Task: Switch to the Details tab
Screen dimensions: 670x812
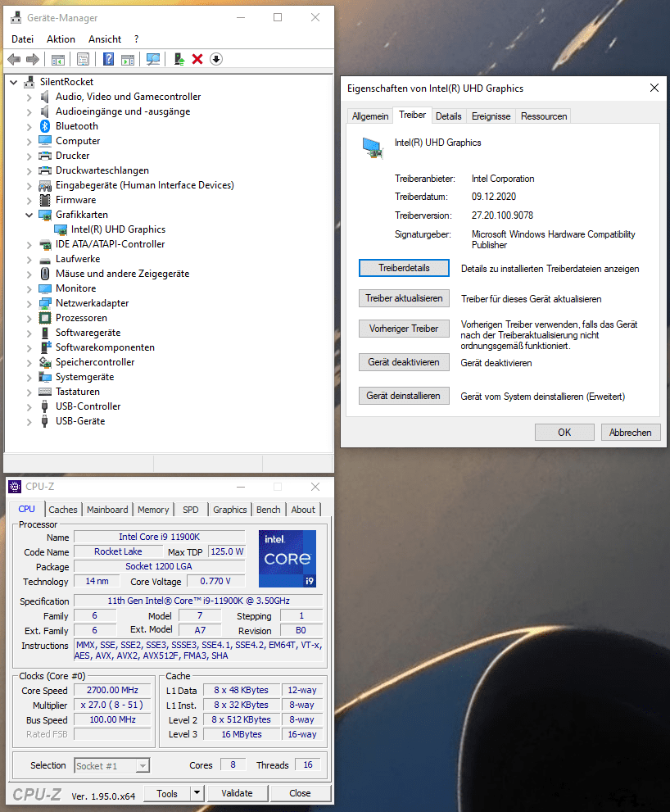Action: point(448,116)
